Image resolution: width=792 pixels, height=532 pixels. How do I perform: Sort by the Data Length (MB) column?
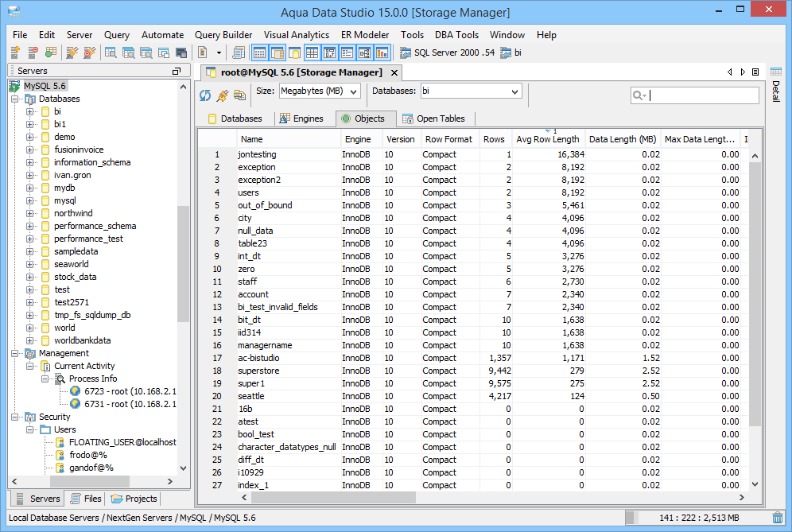tap(623, 139)
